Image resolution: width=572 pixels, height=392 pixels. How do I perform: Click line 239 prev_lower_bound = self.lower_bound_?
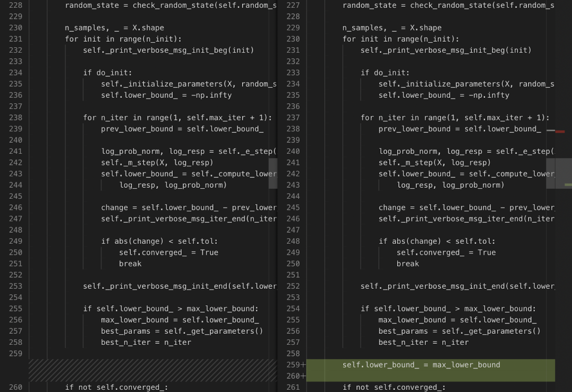pyautogui.click(x=182, y=129)
